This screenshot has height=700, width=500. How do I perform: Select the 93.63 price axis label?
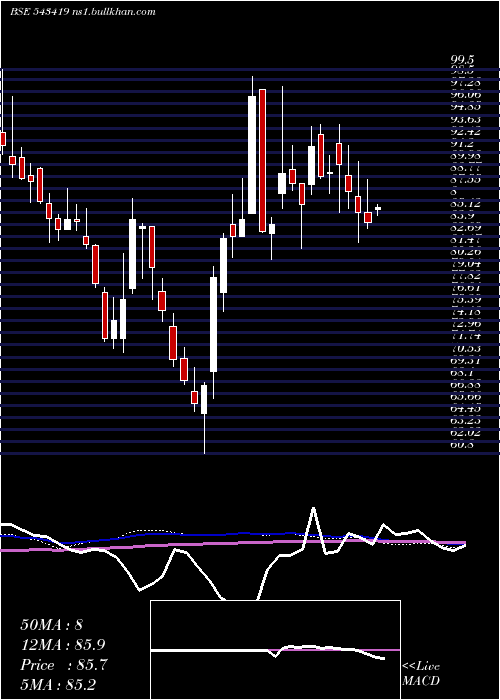point(465,120)
